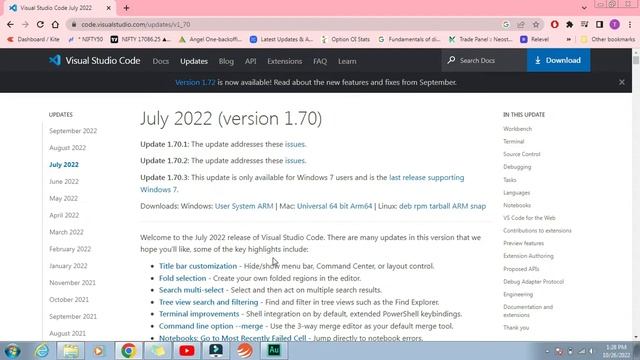640x360 pixels.
Task: Open Terminal improvements link
Action: tap(199, 314)
